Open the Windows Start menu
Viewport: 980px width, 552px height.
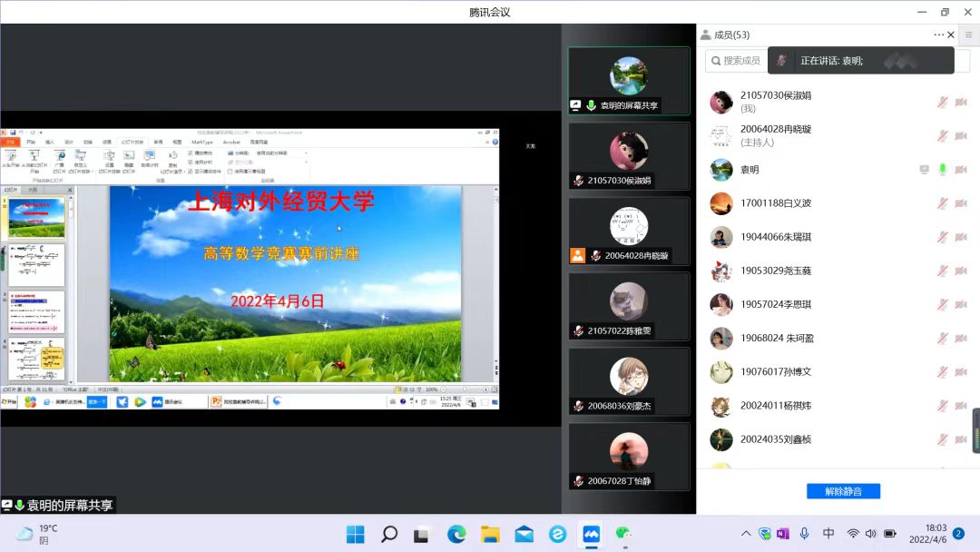(x=355, y=534)
